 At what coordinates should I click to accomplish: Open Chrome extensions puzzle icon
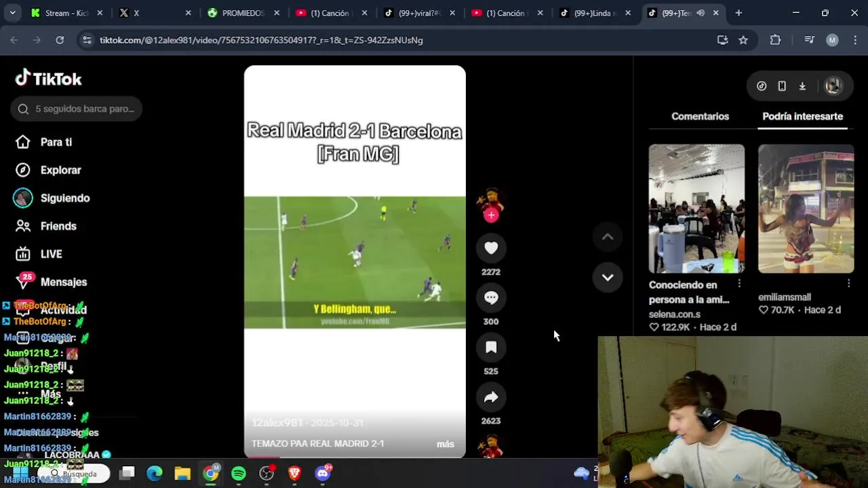tap(776, 40)
